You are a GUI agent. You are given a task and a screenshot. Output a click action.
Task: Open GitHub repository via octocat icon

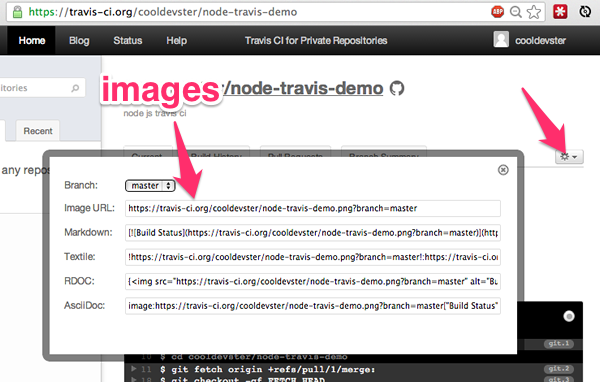[397, 88]
